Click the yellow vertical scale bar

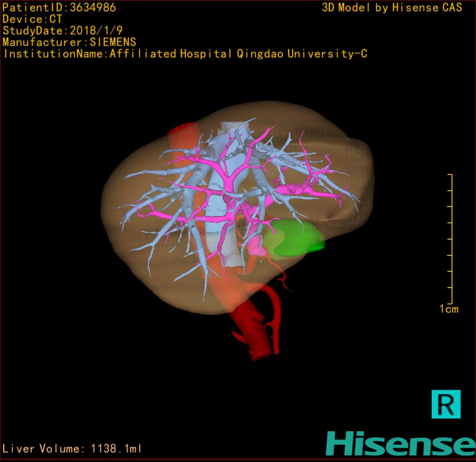(x=451, y=239)
